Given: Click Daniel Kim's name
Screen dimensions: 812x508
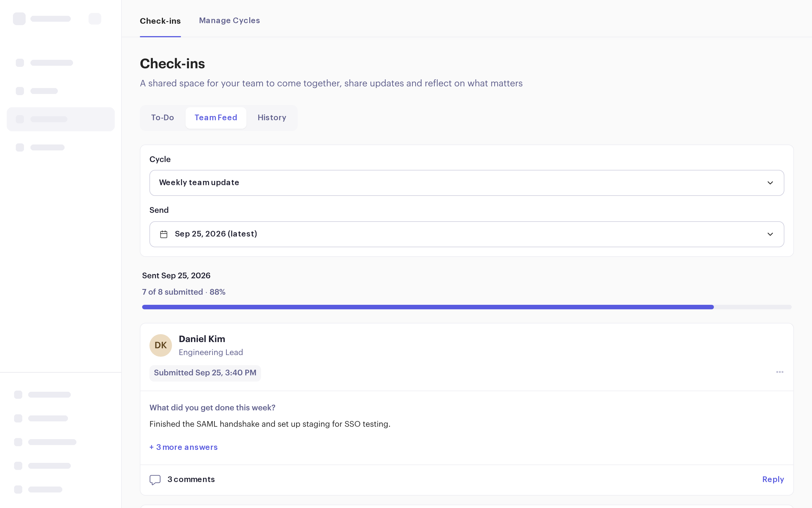Looking at the screenshot, I should click(x=202, y=339).
